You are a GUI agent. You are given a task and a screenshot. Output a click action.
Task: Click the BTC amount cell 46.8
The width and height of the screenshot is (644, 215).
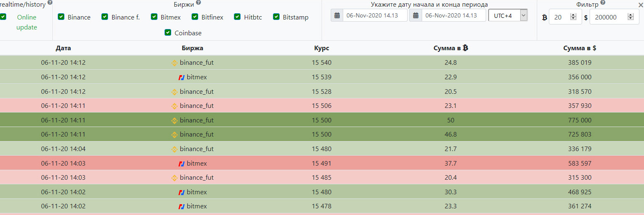tap(451, 134)
